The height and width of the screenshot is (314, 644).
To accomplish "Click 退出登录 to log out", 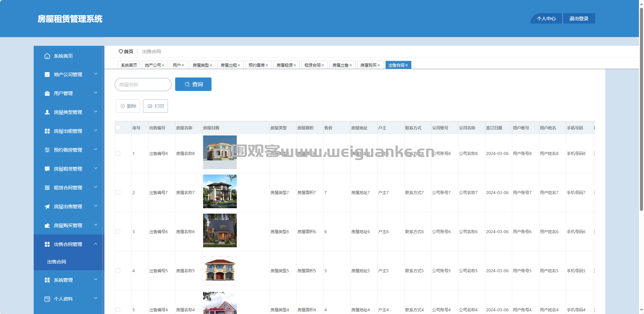I will (579, 19).
